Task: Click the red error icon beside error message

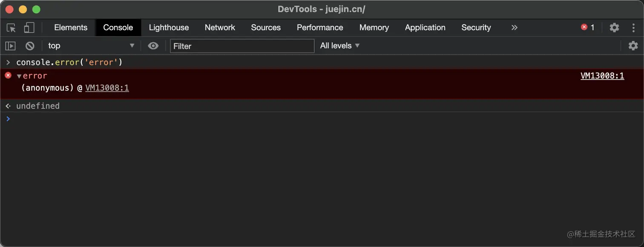Action: point(8,75)
